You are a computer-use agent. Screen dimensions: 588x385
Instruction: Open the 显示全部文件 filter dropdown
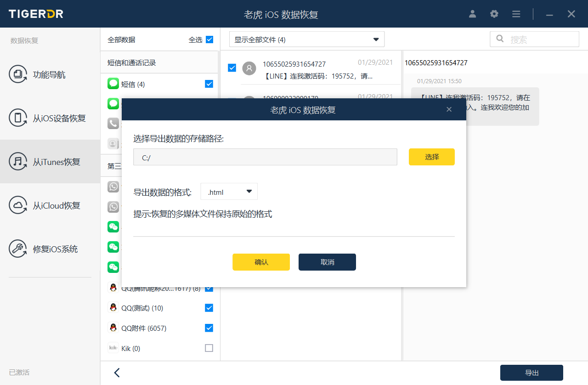click(306, 40)
